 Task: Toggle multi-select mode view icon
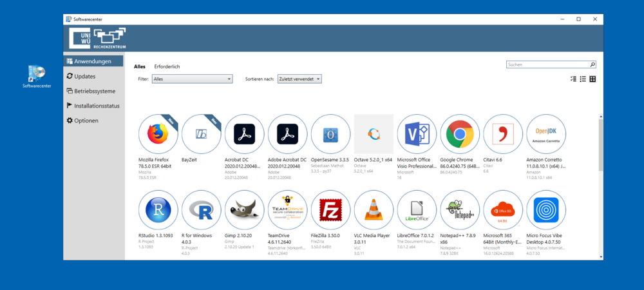click(x=573, y=79)
